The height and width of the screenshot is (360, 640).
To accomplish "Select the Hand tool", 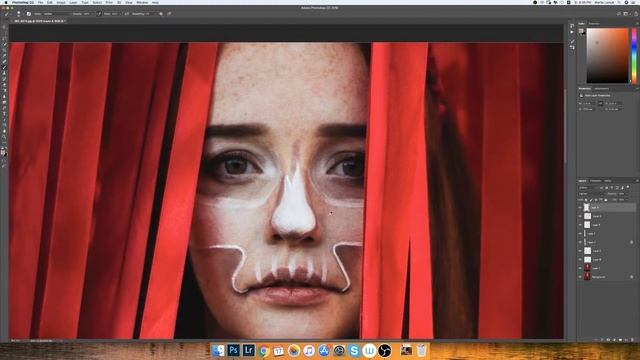I will 4,131.
